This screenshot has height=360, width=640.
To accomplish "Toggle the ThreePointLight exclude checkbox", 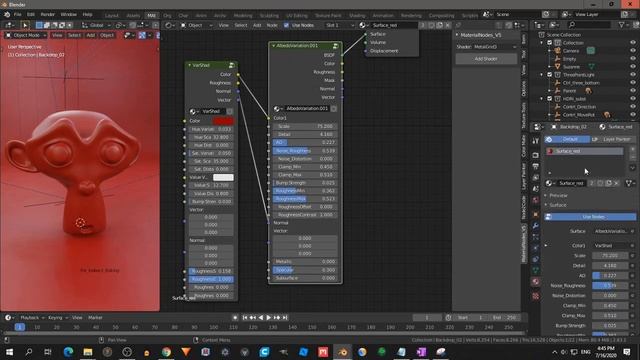I will pyautogui.click(x=549, y=75).
